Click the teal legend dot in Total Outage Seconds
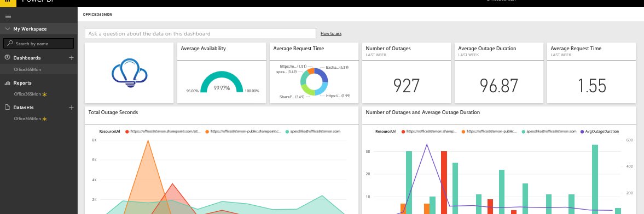Viewport: 644px width, 214px height. [287, 132]
